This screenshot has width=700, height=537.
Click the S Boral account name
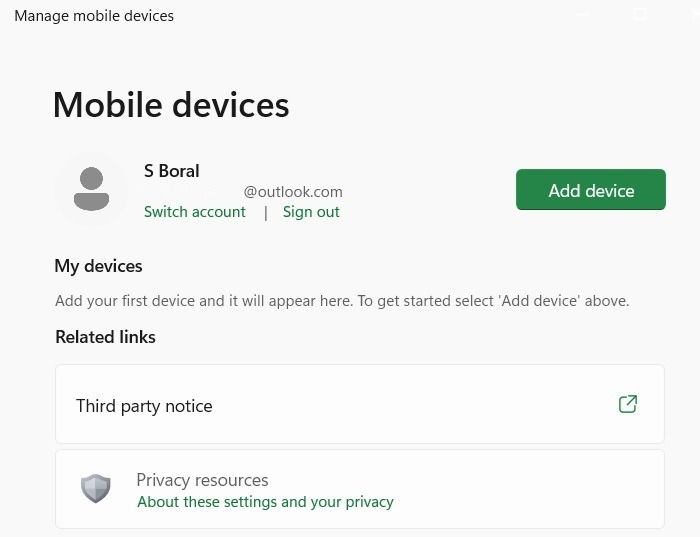coord(171,171)
